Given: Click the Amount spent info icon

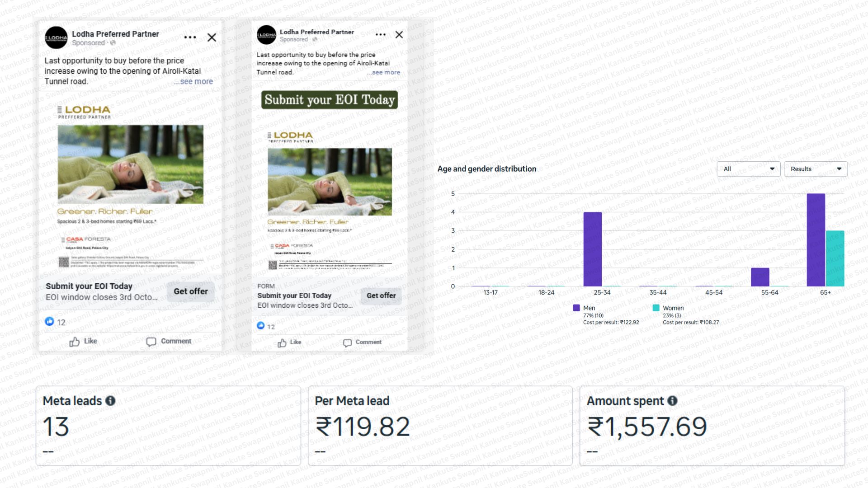Looking at the screenshot, I should [672, 401].
